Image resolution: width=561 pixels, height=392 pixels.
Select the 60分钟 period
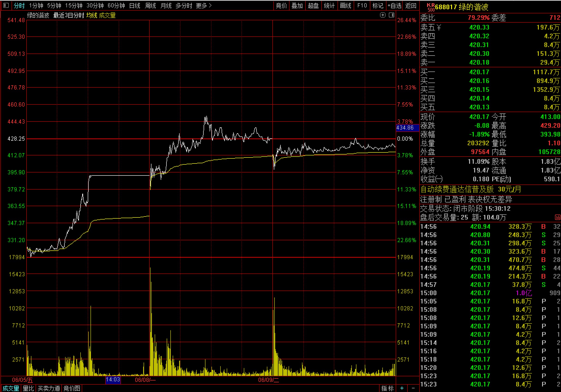click(x=116, y=6)
